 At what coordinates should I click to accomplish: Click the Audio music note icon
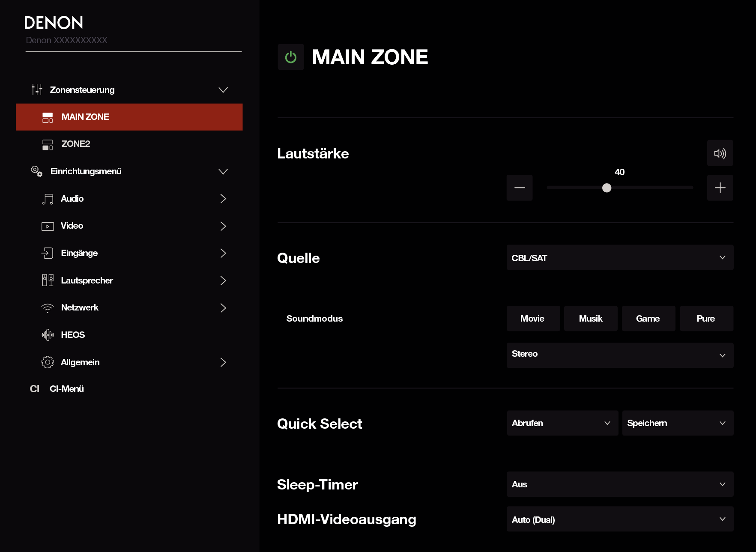(x=48, y=199)
